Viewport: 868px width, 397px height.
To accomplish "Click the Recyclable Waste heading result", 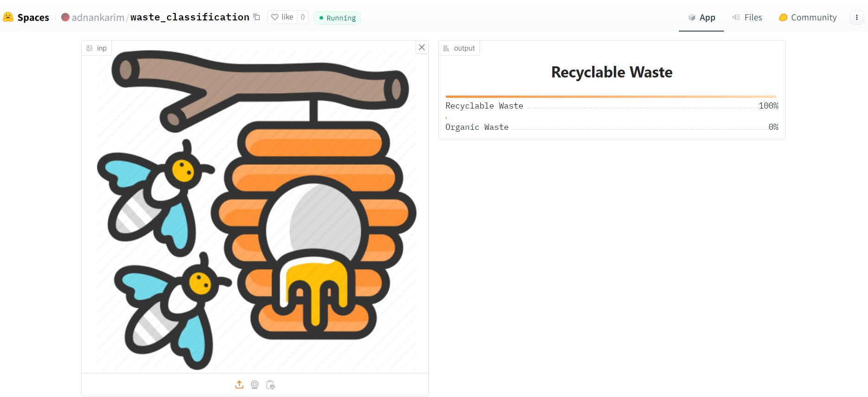I will click(x=612, y=72).
